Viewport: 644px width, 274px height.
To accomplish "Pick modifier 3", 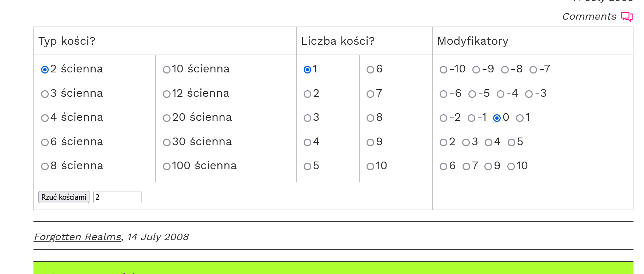I will 466,142.
